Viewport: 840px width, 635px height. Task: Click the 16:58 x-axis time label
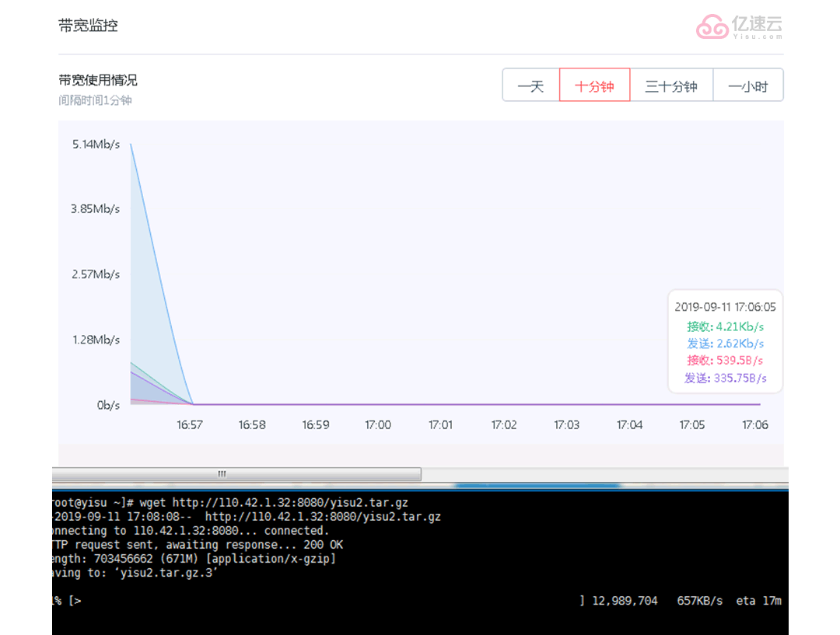point(252,424)
